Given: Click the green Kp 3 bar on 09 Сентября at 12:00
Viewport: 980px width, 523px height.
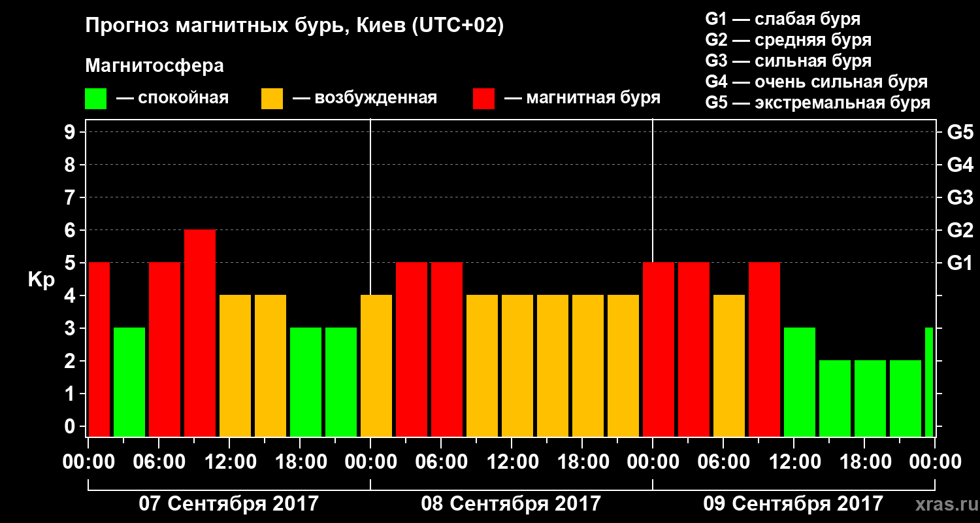Looking at the screenshot, I should pos(800,382).
